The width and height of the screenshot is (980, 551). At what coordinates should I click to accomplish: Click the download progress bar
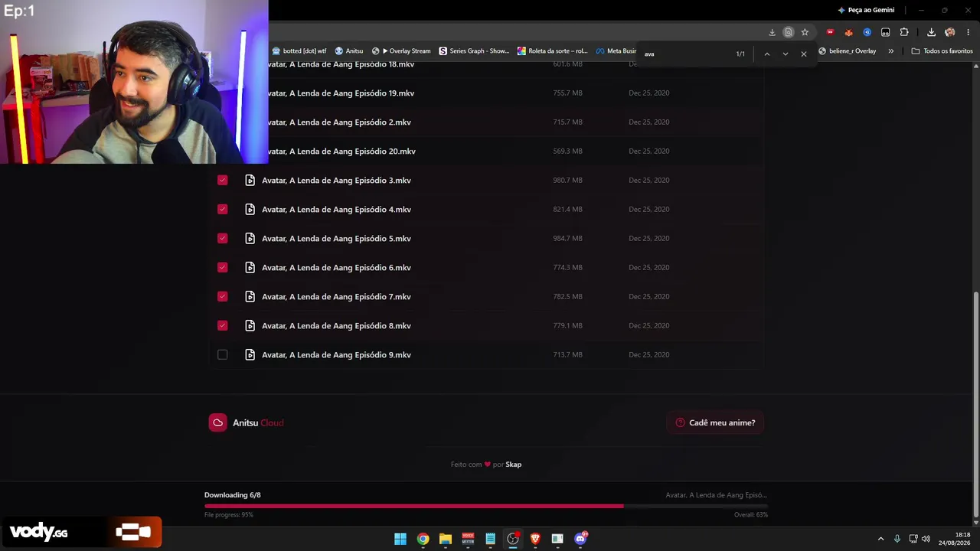click(485, 507)
